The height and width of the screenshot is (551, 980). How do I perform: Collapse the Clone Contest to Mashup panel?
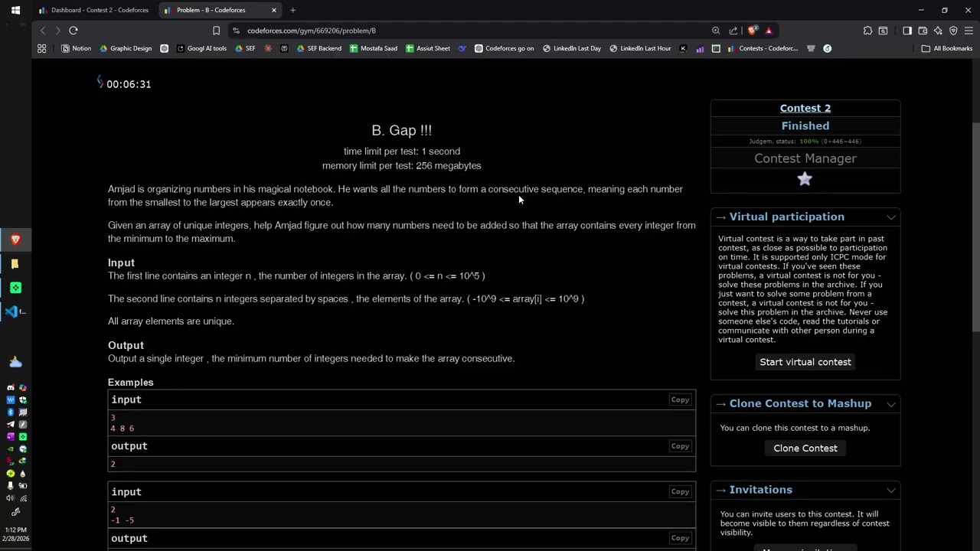point(891,404)
